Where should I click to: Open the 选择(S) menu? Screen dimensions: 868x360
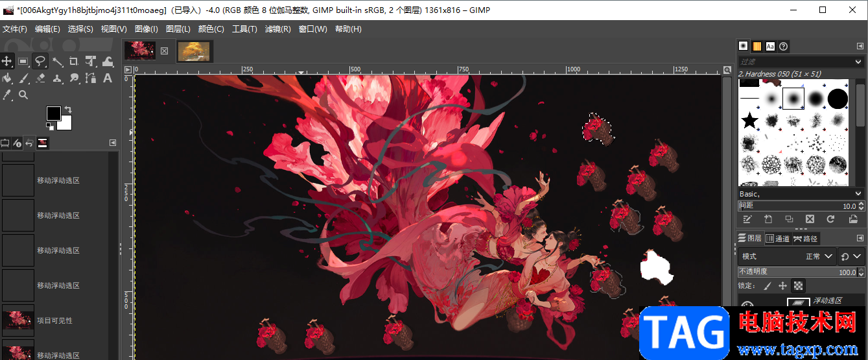(80, 29)
